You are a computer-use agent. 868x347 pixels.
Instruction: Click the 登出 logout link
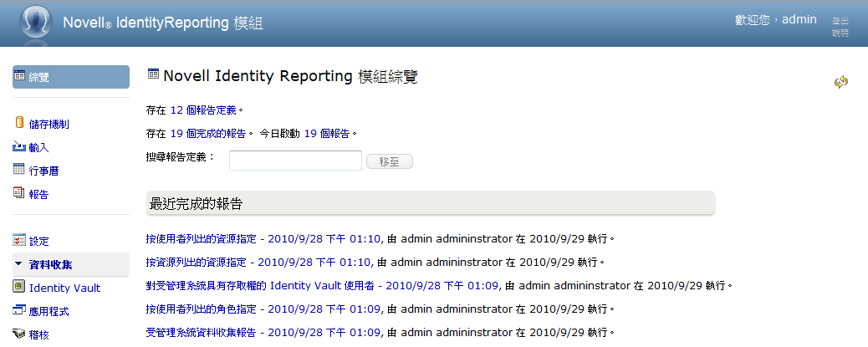click(x=840, y=20)
